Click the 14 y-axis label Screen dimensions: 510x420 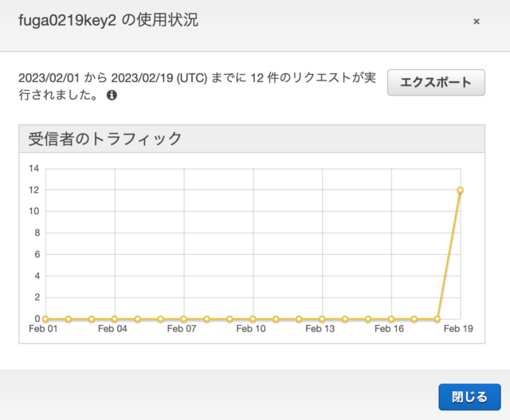(33, 168)
